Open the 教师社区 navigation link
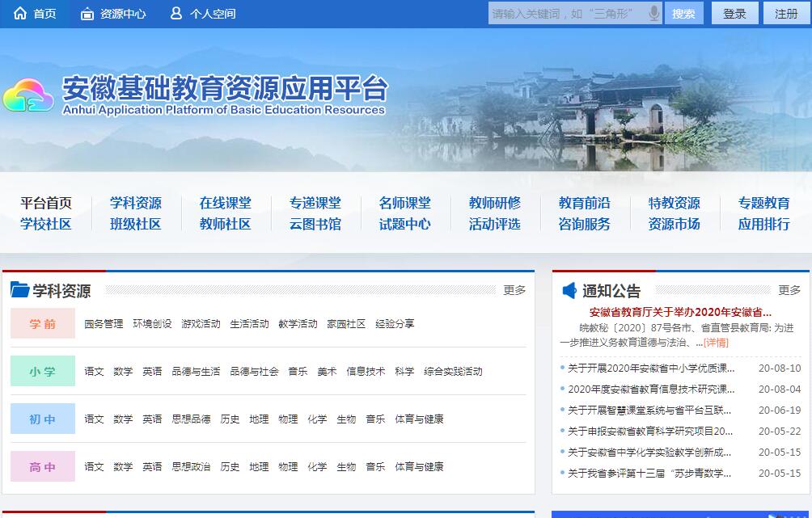Viewport: 812px width, 518px height. tap(226, 224)
